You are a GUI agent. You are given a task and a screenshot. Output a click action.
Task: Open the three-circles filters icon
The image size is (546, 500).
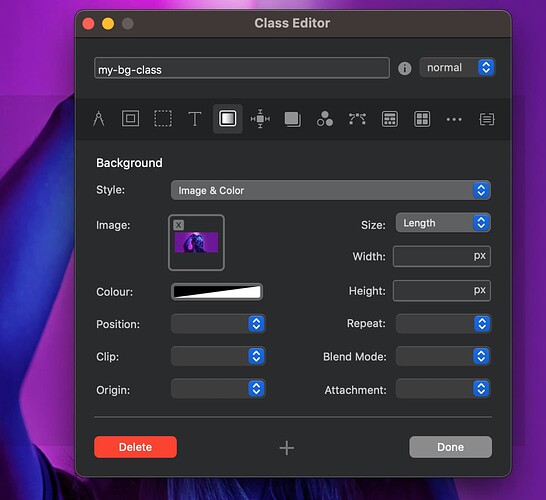click(325, 119)
